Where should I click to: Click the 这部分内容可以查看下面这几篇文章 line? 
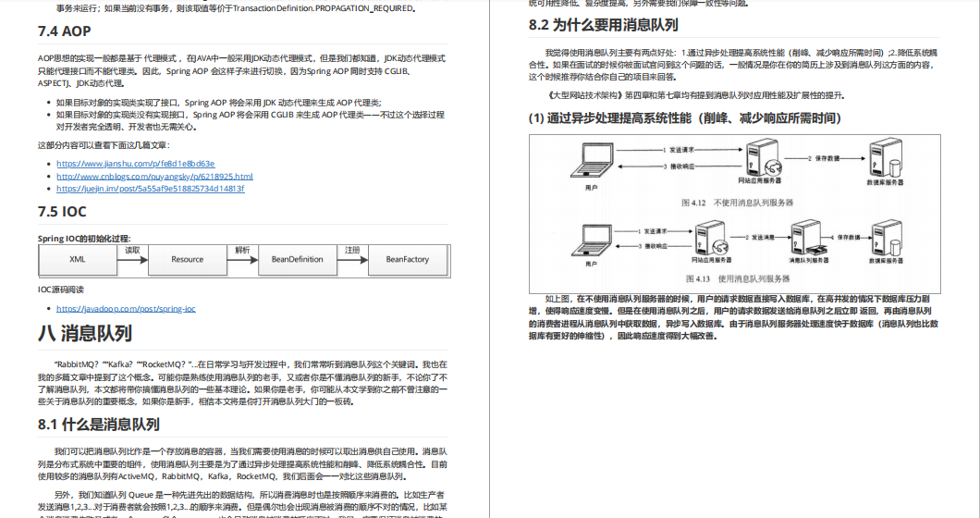tap(104, 145)
